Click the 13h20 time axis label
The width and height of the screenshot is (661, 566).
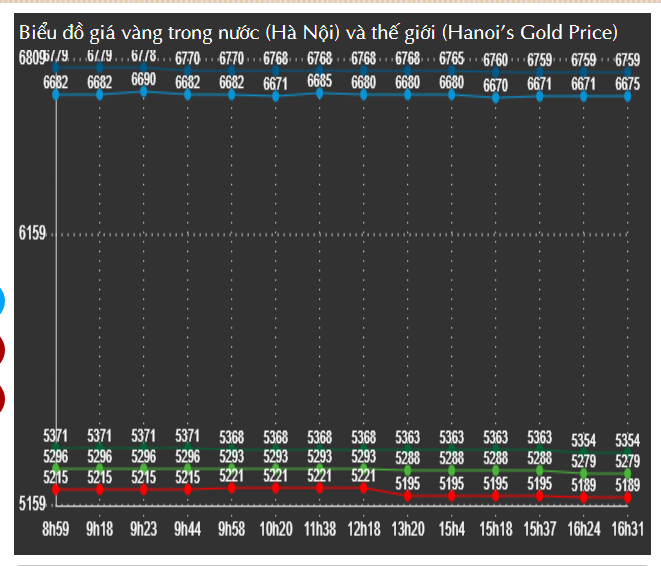pos(407,527)
